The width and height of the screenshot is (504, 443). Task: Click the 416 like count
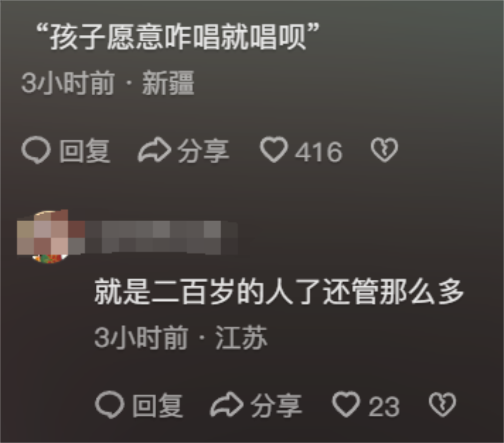point(319,152)
